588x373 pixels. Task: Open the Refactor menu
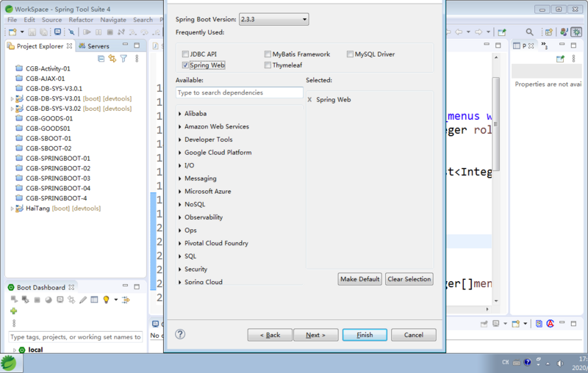(81, 20)
